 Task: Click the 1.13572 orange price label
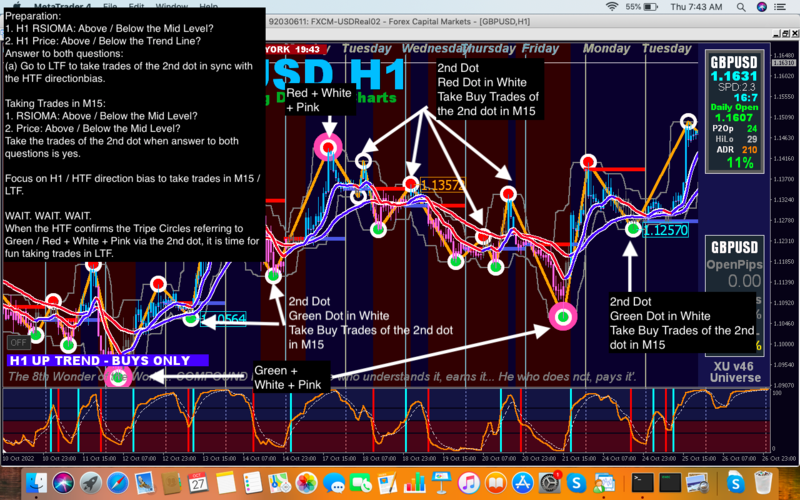click(x=442, y=185)
